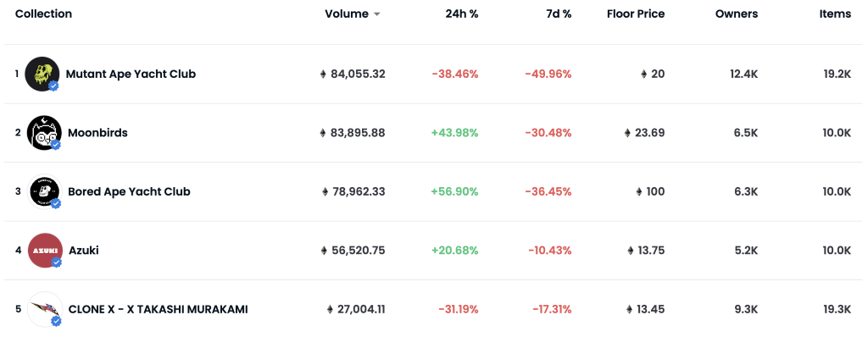Viewport: 868px width, 337px height.
Task: Open the Moonbirds collection name link
Action: tap(97, 133)
